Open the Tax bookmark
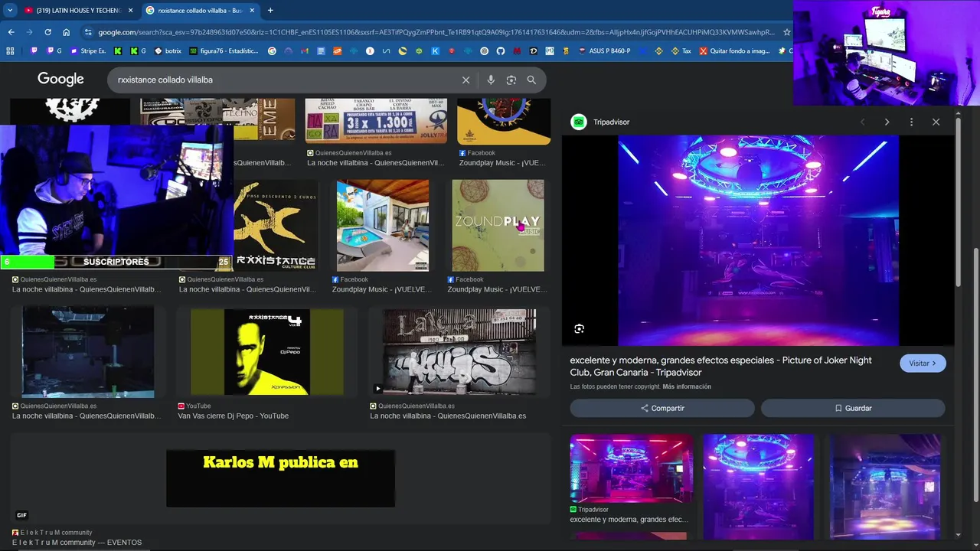 point(681,51)
